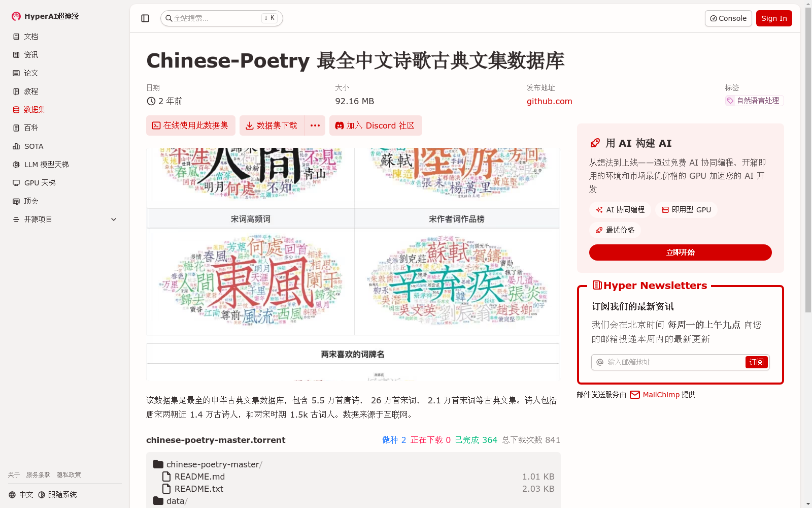Select the LLM 模型天梯 icon

click(x=16, y=164)
